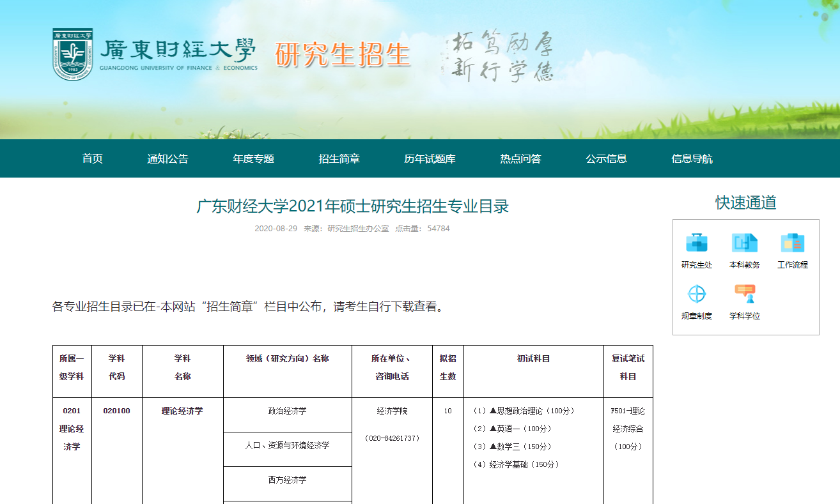Viewport: 840px width, 504px height.
Task: Click the 快速通道 panel heading
Action: click(x=745, y=203)
